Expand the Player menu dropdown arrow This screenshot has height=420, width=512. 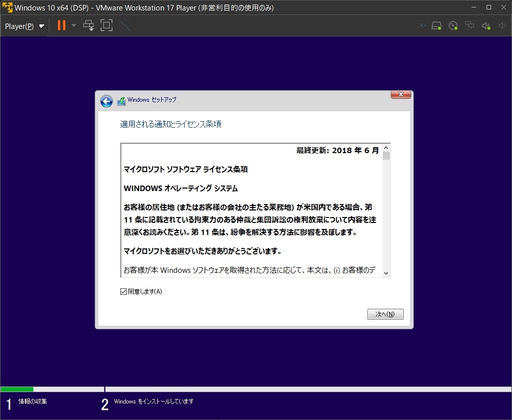click(41, 26)
